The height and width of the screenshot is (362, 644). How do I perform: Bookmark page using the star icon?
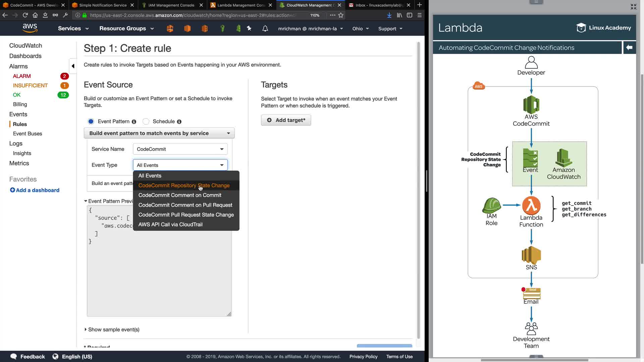341,15
